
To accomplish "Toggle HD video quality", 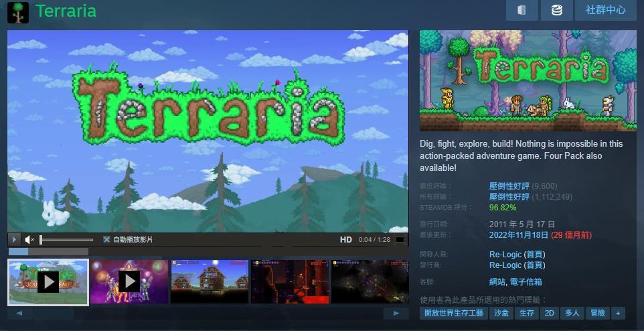I will [346, 239].
